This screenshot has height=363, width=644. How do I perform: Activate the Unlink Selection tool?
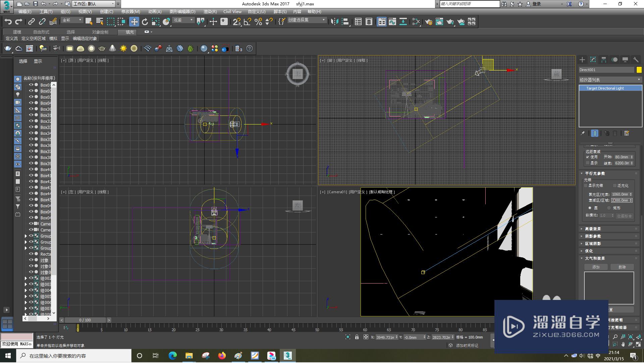pos(42,22)
